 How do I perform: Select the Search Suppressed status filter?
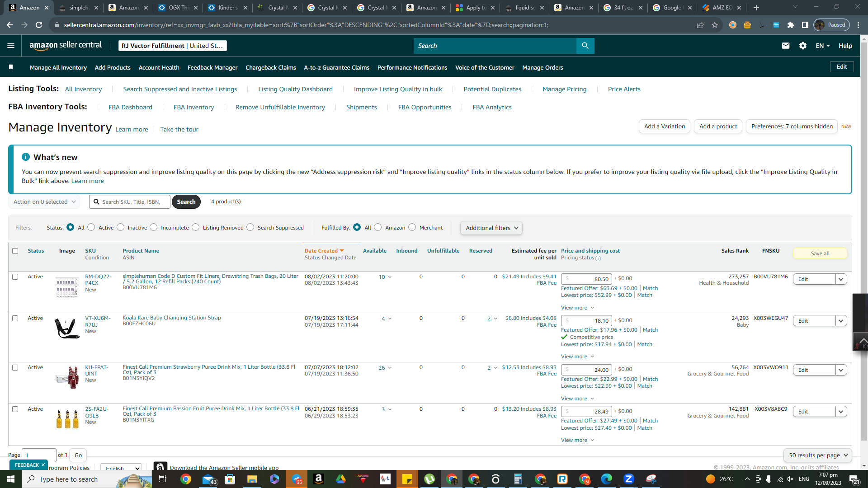coord(250,227)
